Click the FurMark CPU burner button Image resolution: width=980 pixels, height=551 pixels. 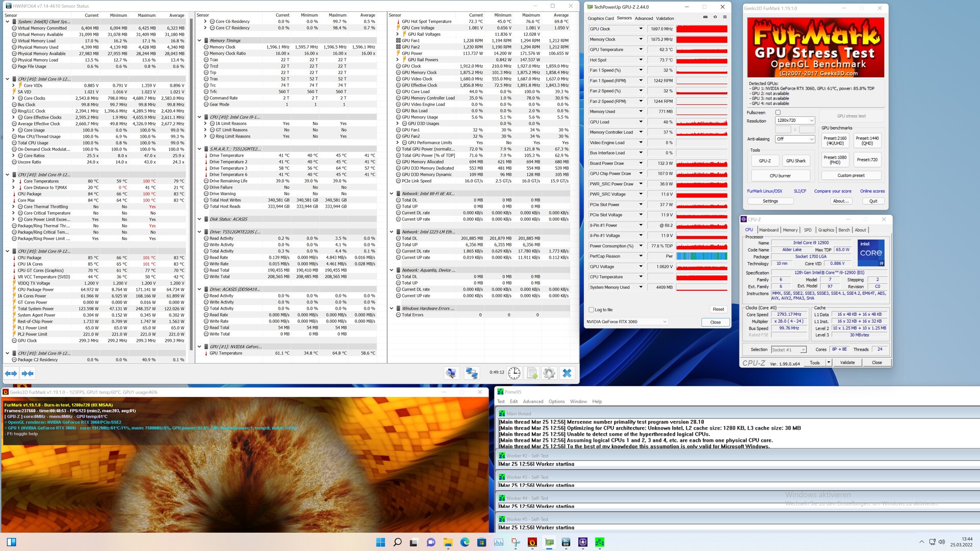tap(780, 176)
